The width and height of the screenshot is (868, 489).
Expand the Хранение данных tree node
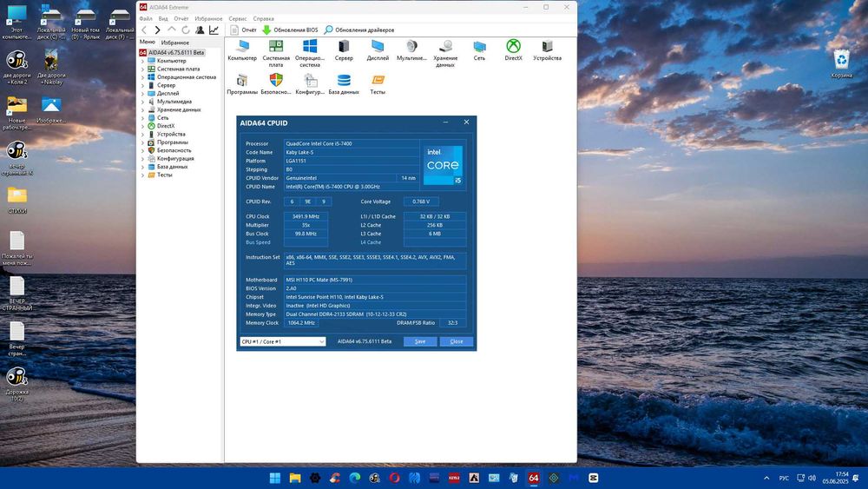click(143, 109)
